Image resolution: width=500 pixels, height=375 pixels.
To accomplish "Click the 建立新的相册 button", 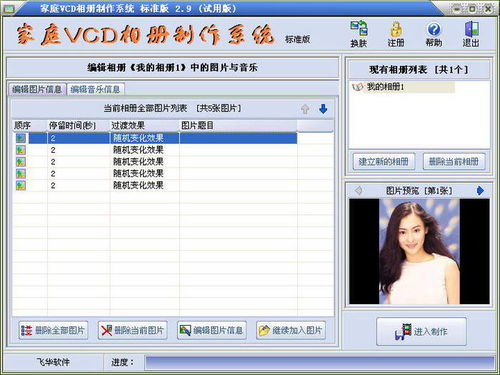I will [384, 162].
